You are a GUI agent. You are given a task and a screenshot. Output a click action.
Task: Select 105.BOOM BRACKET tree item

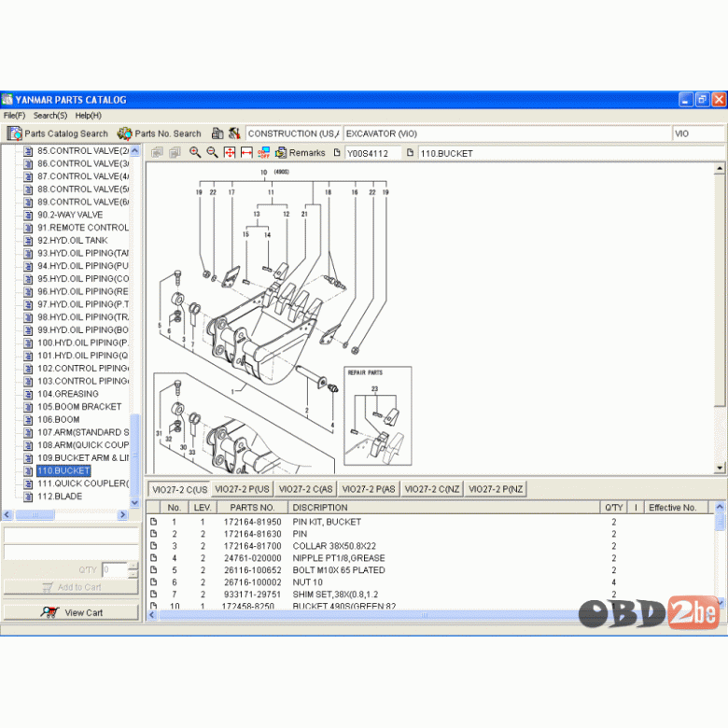click(x=79, y=407)
